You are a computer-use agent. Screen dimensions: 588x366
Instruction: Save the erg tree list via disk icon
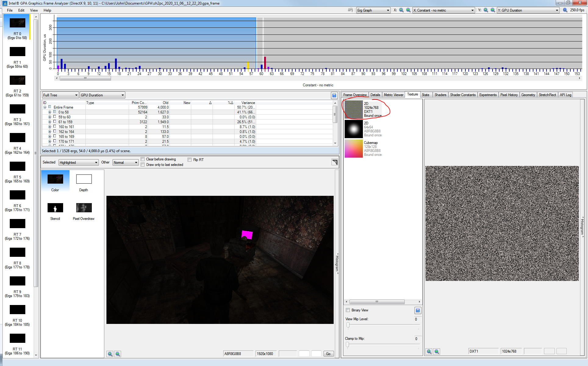[x=334, y=95]
